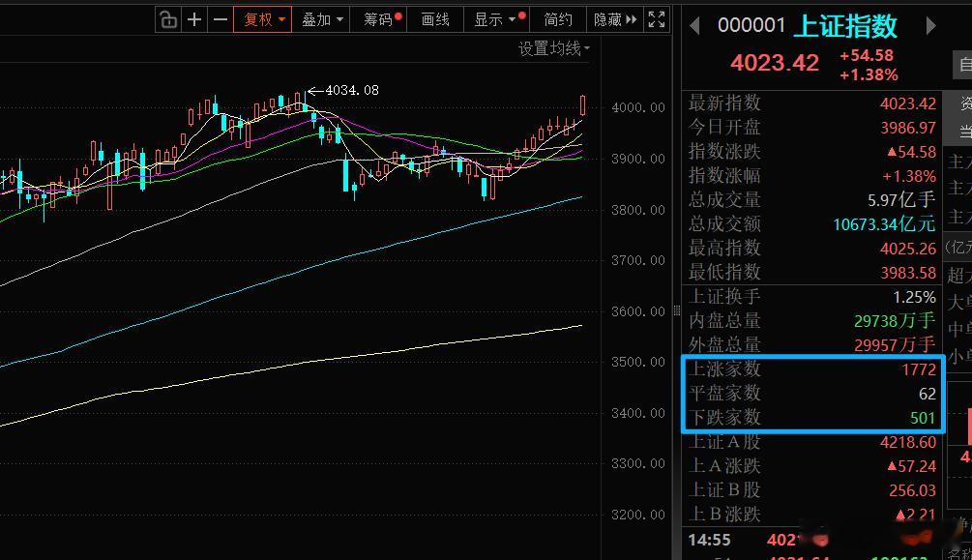Select the zoom-in (+) chart tool
Image resolution: width=972 pixels, height=560 pixels.
193,18
